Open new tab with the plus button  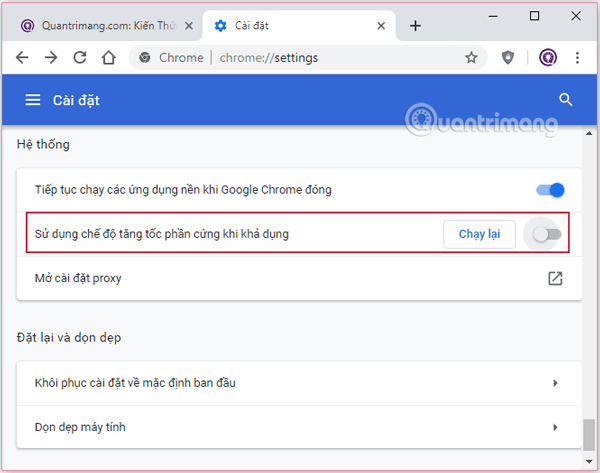(x=415, y=26)
